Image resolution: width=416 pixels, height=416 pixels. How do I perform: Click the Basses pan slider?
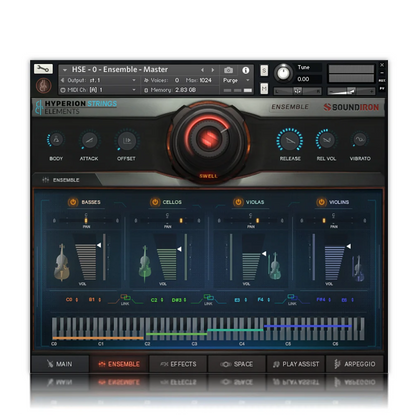click(x=86, y=220)
